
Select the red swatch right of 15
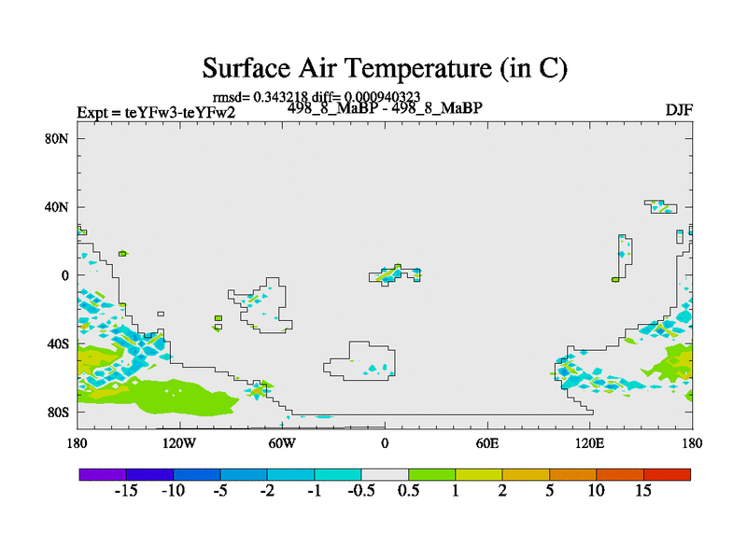pos(667,474)
